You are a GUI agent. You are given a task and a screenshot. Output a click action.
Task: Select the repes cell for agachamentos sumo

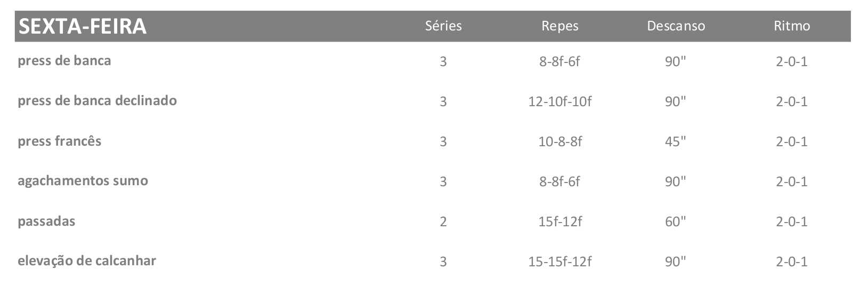tap(559, 181)
